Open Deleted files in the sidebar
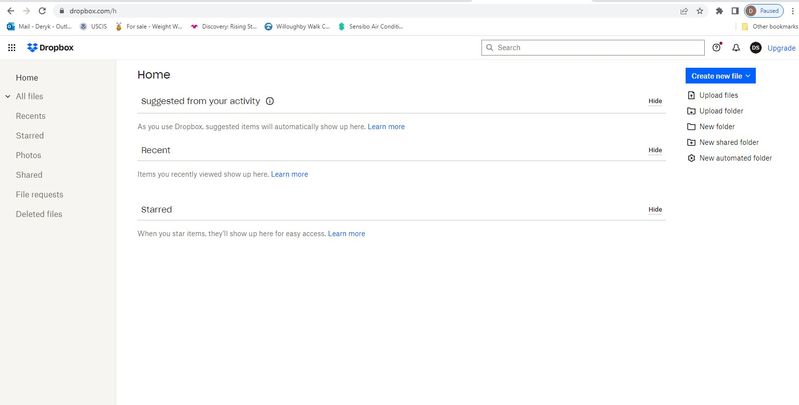Image resolution: width=799 pixels, height=405 pixels. [39, 214]
